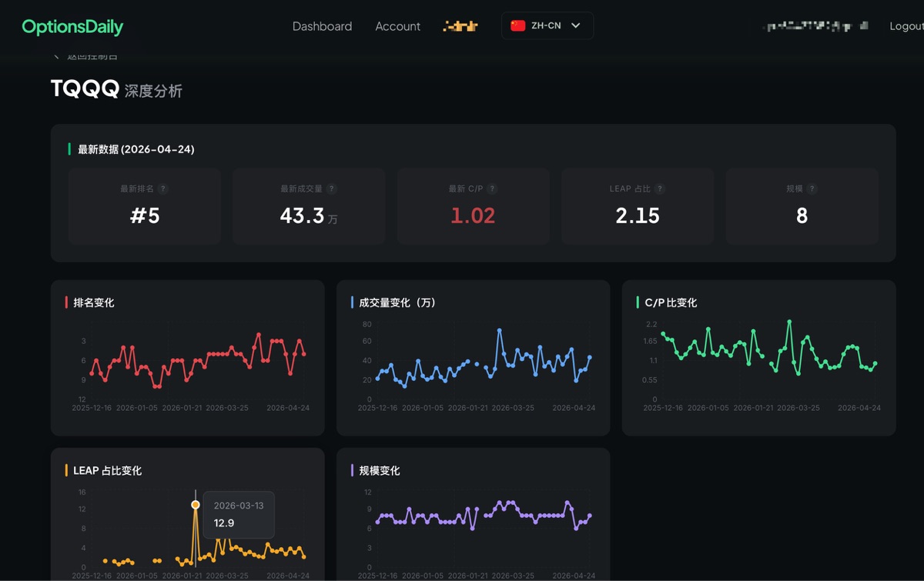Click the C/P 比变化 chart highest point
Viewport: 924px width, 581px height.
789,321
